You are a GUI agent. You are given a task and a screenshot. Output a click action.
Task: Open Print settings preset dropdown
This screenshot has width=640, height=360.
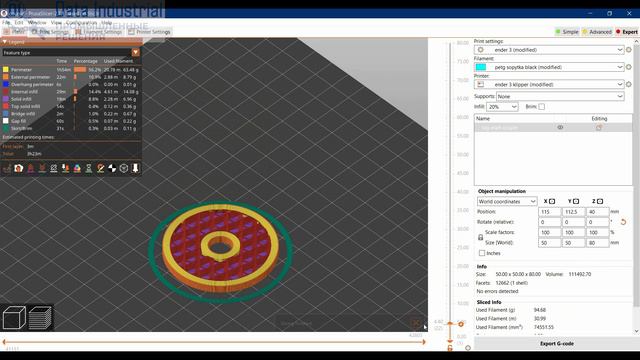(x=549, y=50)
